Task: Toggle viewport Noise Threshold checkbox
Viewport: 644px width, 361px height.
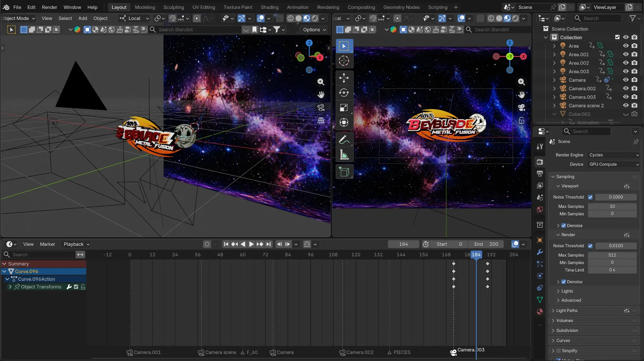Action: [590, 197]
